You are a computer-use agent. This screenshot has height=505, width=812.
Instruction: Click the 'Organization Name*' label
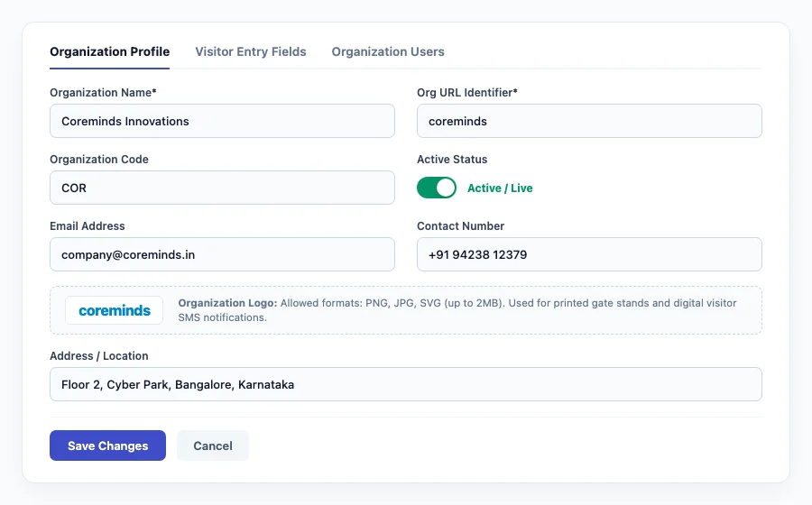point(103,93)
